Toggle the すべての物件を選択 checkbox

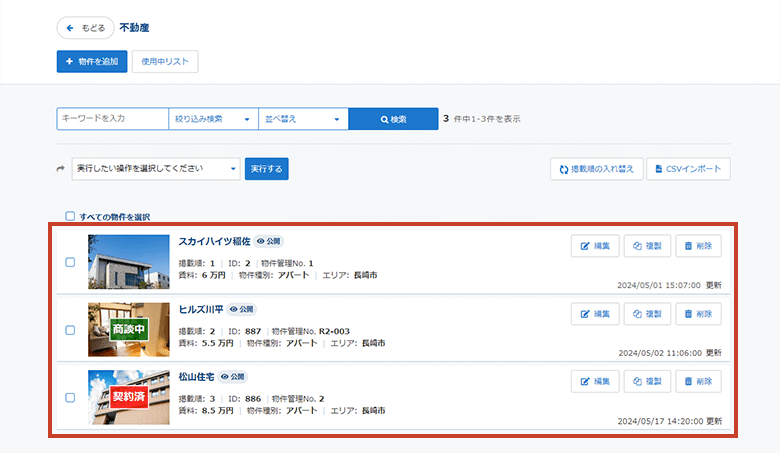(x=70, y=216)
